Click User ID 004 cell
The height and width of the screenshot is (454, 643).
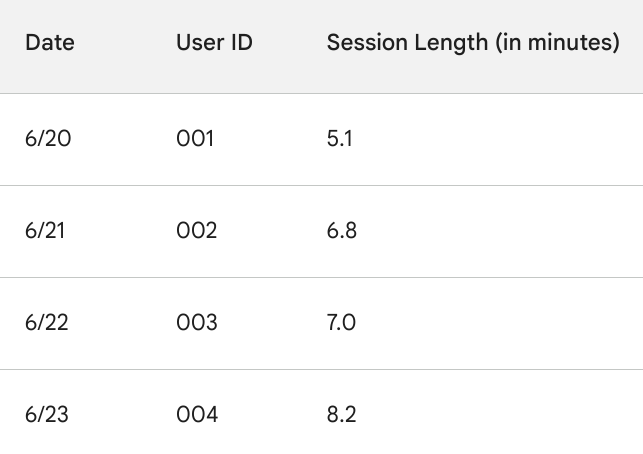(x=197, y=415)
